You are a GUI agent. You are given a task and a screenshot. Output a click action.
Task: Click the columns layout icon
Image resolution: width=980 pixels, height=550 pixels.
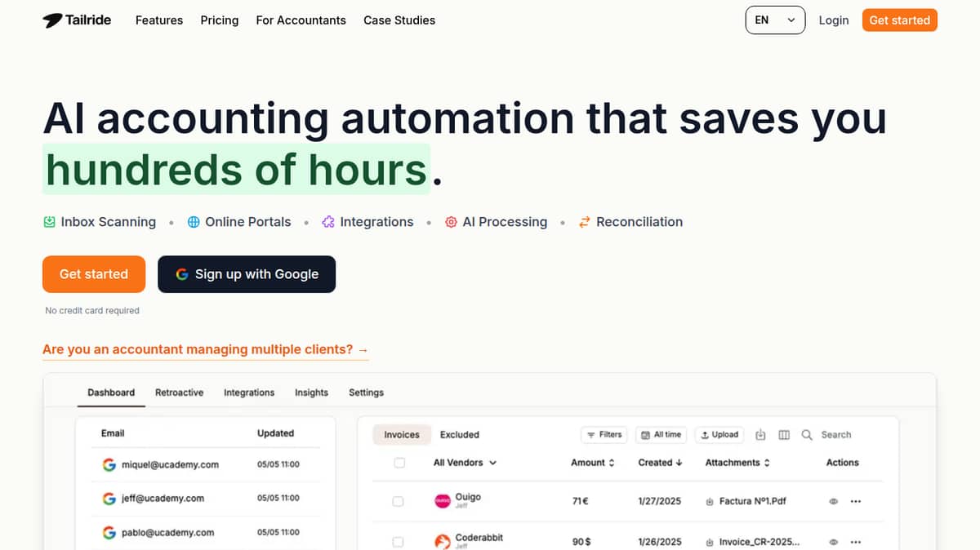(x=784, y=435)
